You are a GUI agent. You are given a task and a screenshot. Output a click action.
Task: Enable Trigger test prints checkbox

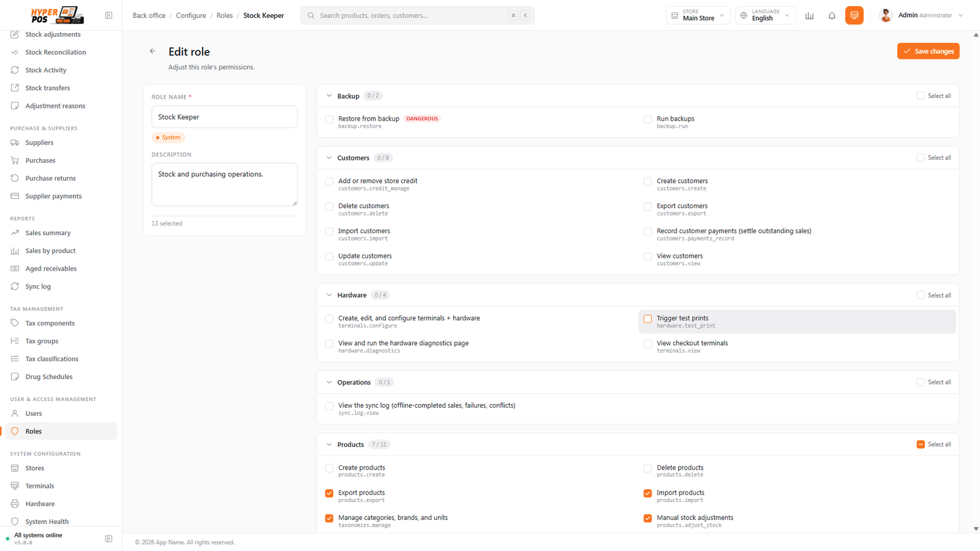click(647, 319)
